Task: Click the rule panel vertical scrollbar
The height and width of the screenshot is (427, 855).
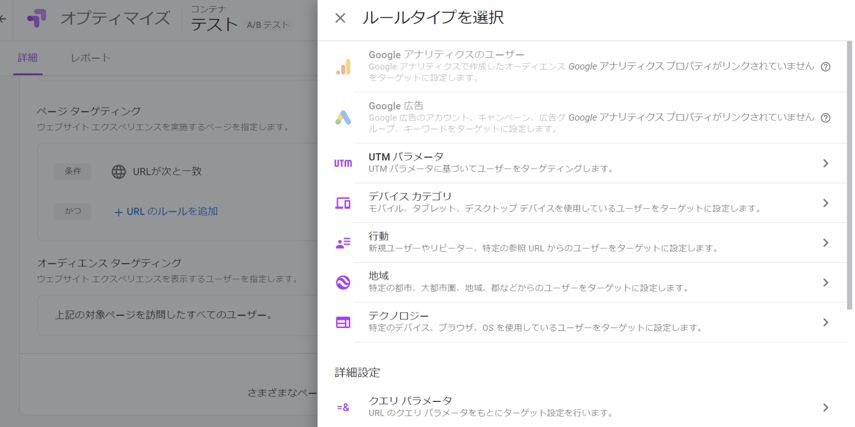Action: (x=850, y=173)
